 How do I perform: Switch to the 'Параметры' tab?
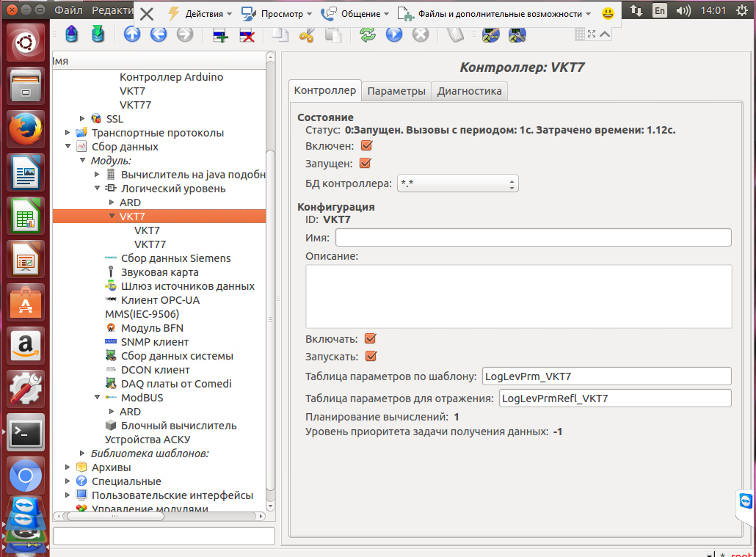tap(396, 91)
